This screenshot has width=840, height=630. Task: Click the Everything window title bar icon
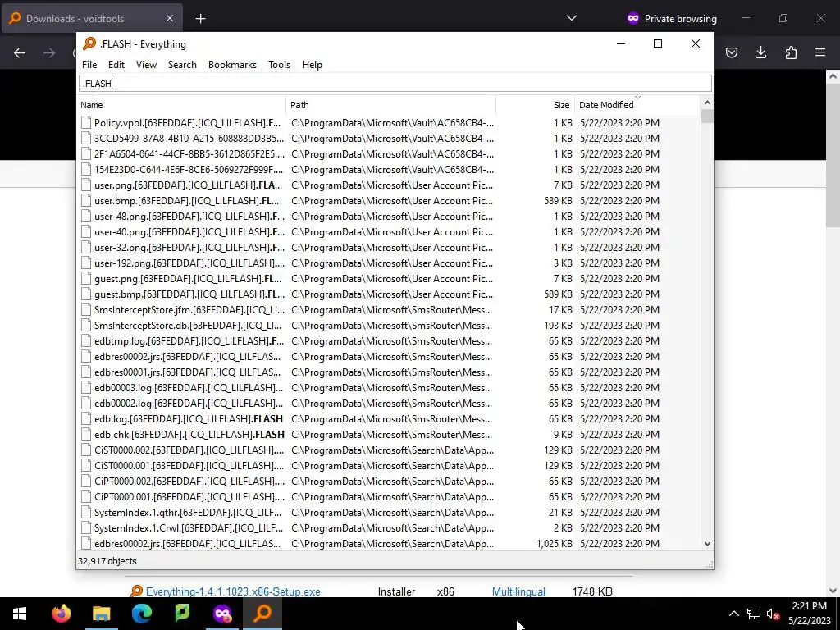pyautogui.click(x=89, y=44)
